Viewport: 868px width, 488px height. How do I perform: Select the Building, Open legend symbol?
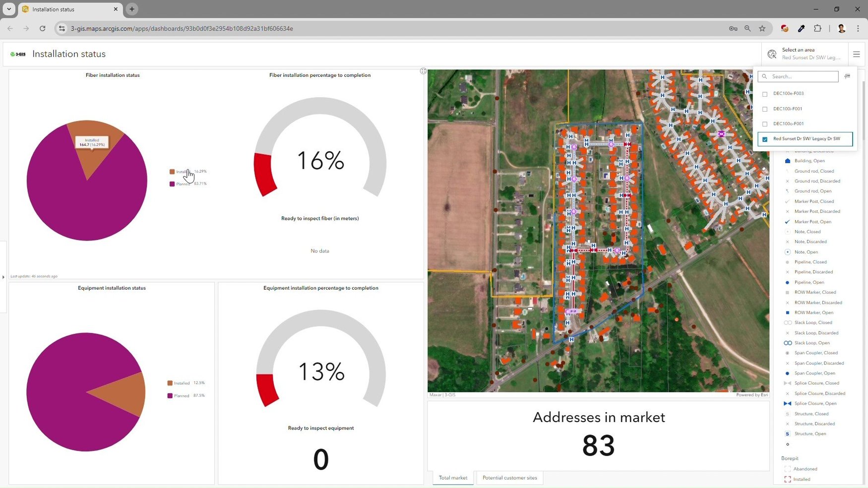coord(788,161)
